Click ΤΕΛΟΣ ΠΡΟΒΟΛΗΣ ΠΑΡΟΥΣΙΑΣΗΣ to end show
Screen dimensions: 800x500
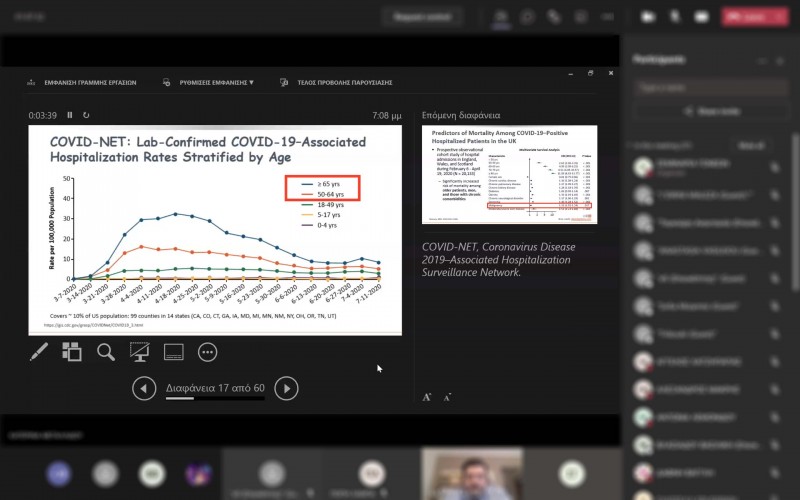pos(336,83)
